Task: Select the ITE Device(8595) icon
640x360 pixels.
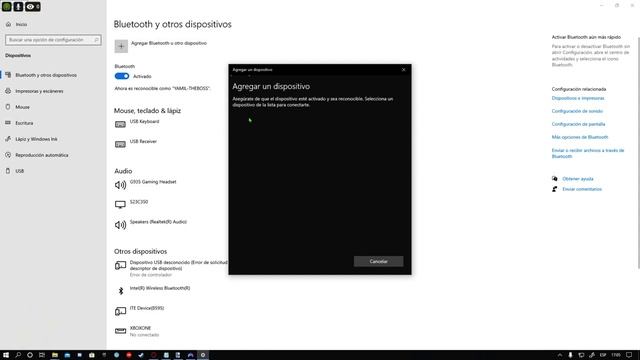Action: point(120,311)
